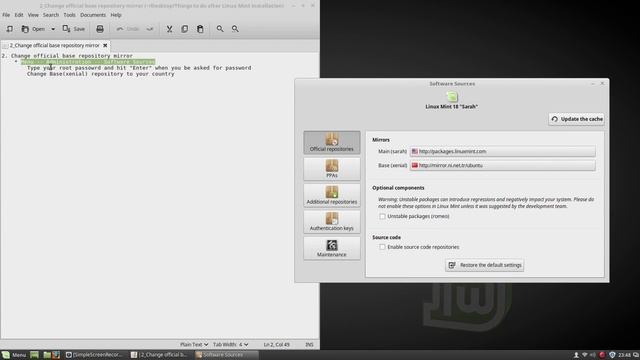640x360 pixels.
Task: Click the line "Change Base(xenial) repository to your country"
Action: tap(100, 74)
